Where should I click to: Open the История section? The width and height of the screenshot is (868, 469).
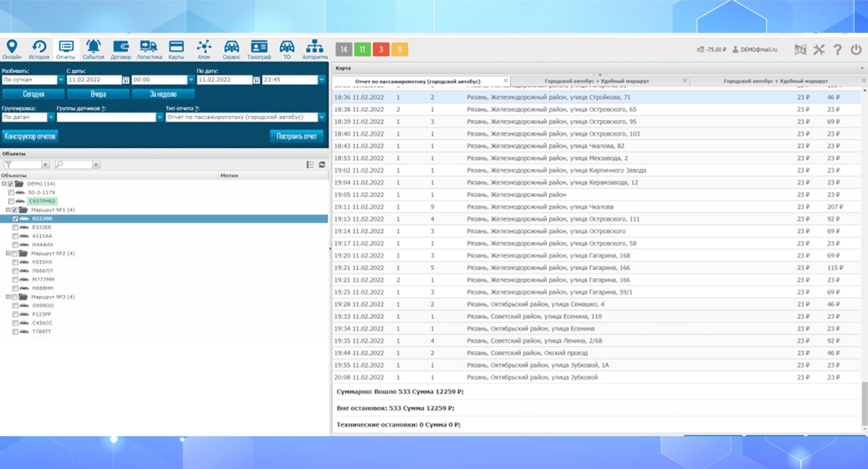click(39, 49)
